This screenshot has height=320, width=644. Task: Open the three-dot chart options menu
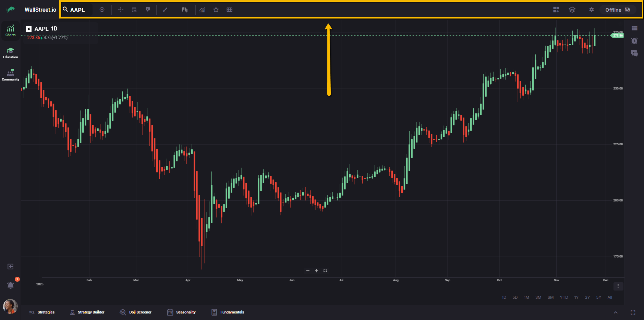tap(618, 286)
